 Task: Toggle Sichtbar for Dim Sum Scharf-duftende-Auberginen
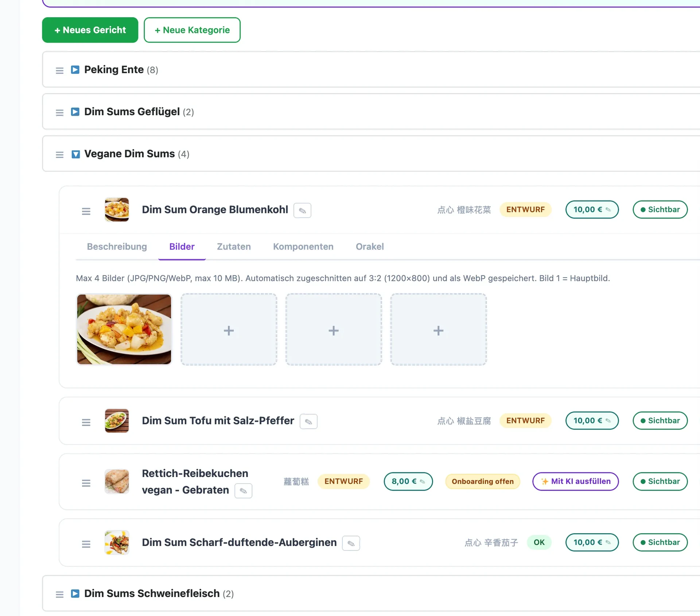pos(660,542)
